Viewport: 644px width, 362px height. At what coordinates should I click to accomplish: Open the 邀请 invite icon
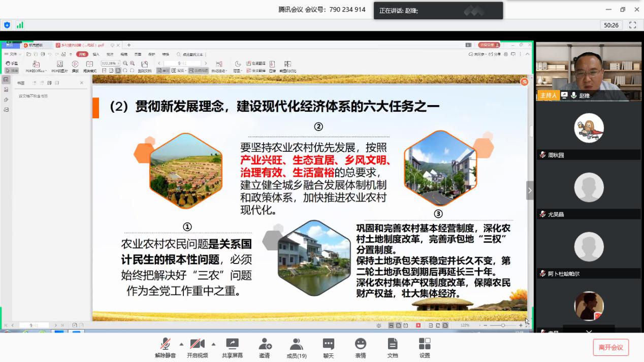(265, 348)
